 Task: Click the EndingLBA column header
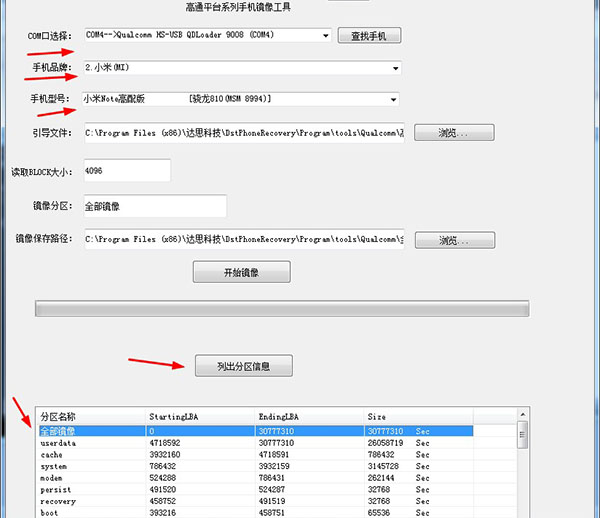[x=309, y=417]
